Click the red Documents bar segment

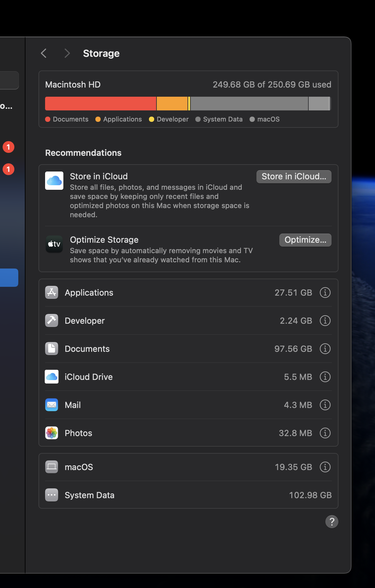point(100,104)
